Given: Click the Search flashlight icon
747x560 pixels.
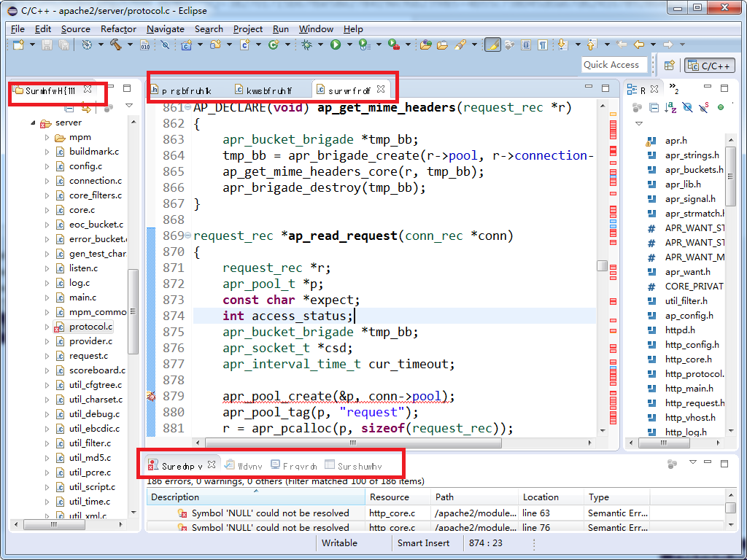Looking at the screenshot, I should [460, 44].
